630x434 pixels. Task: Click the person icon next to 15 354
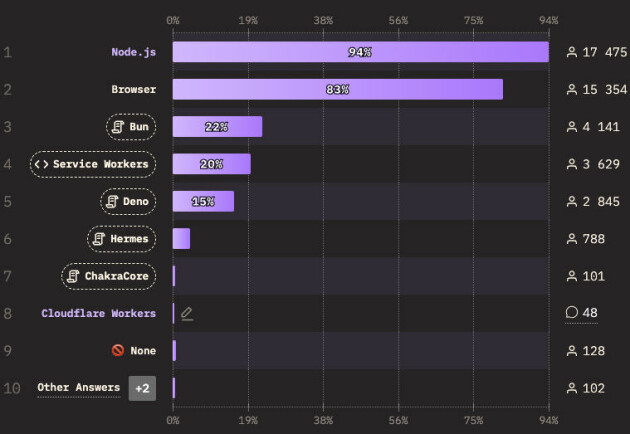click(572, 90)
